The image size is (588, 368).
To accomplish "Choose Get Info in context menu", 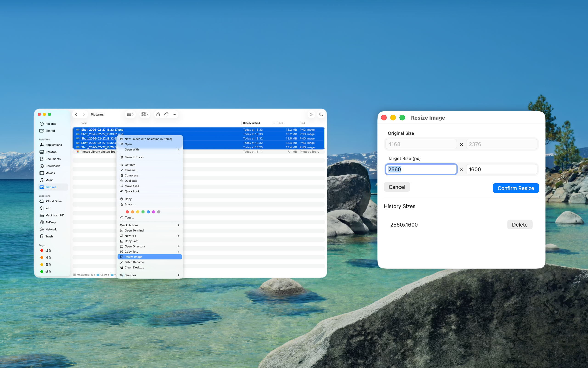I will click(x=150, y=165).
